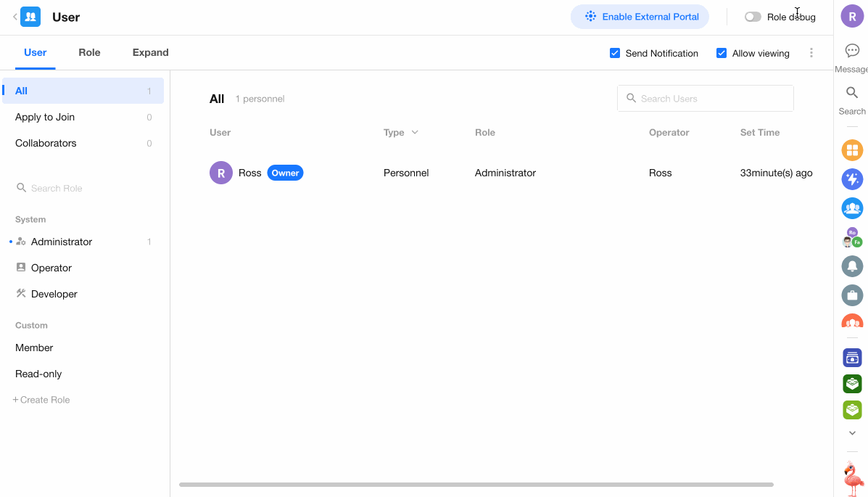
Task: Click the blue sparkle lightning icon
Action: tap(852, 179)
